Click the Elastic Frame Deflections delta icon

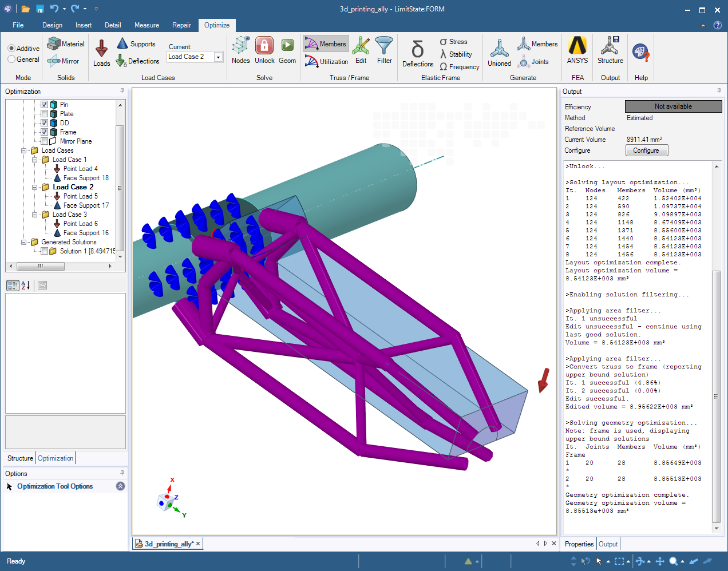pyautogui.click(x=418, y=49)
